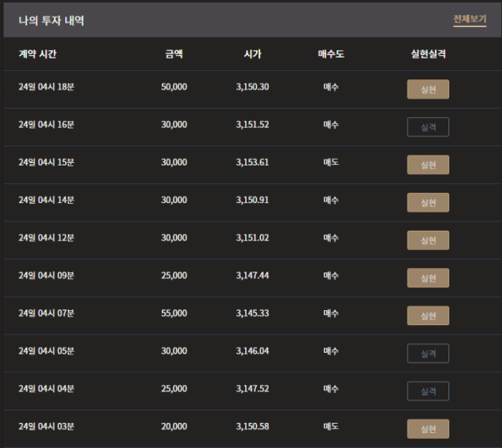Click 실격 button for 04시 05분 row

coord(428,354)
